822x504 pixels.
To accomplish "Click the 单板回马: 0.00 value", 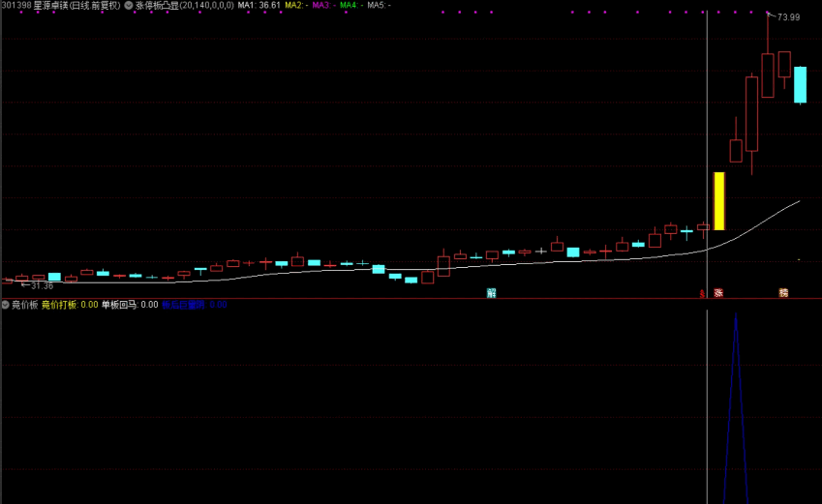I will [130, 305].
